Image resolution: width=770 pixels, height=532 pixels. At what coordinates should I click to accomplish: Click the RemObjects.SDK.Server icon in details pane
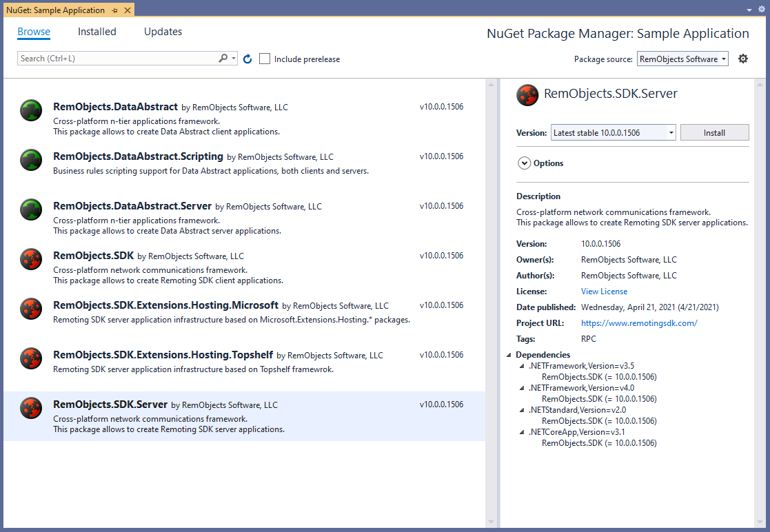pyautogui.click(x=527, y=95)
